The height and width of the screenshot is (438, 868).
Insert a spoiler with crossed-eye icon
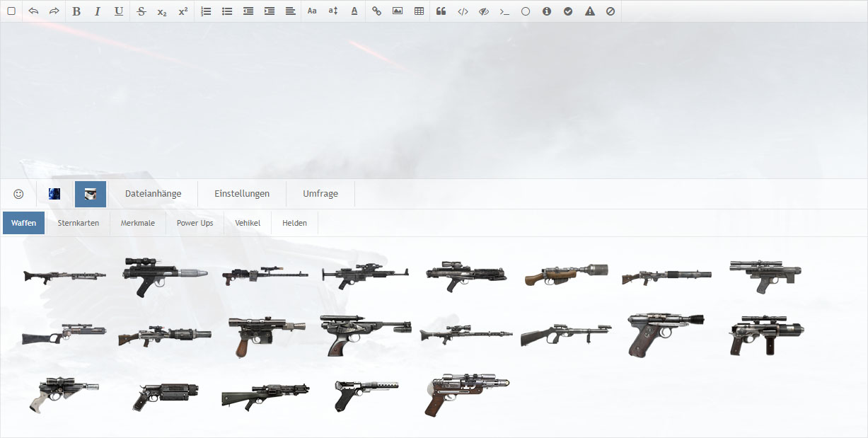(484, 11)
